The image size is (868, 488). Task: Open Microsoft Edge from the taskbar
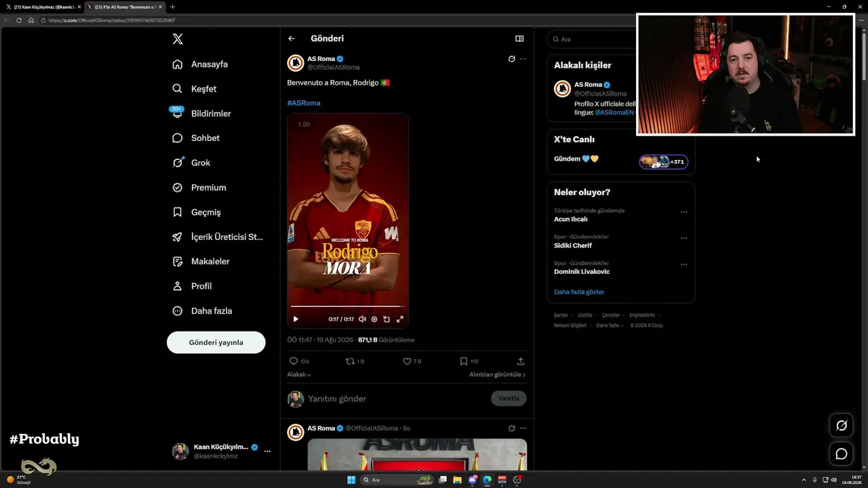tap(487, 480)
